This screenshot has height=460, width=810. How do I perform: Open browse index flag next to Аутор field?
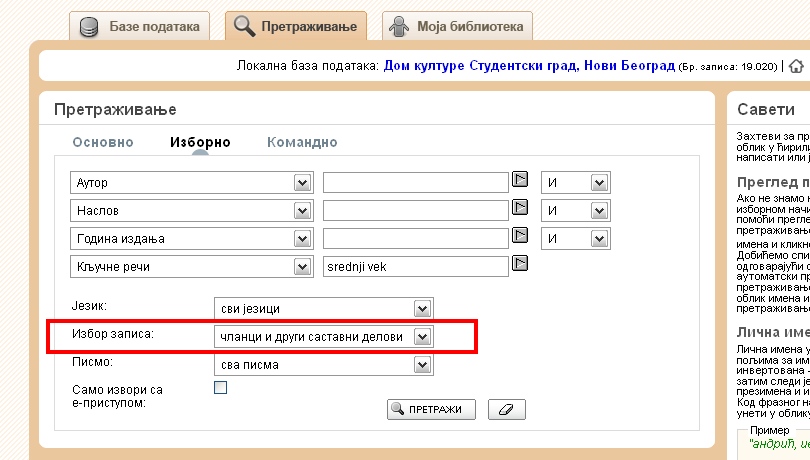point(520,179)
